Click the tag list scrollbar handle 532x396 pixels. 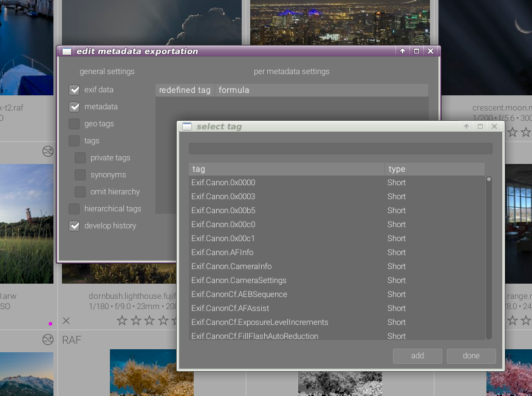point(489,179)
